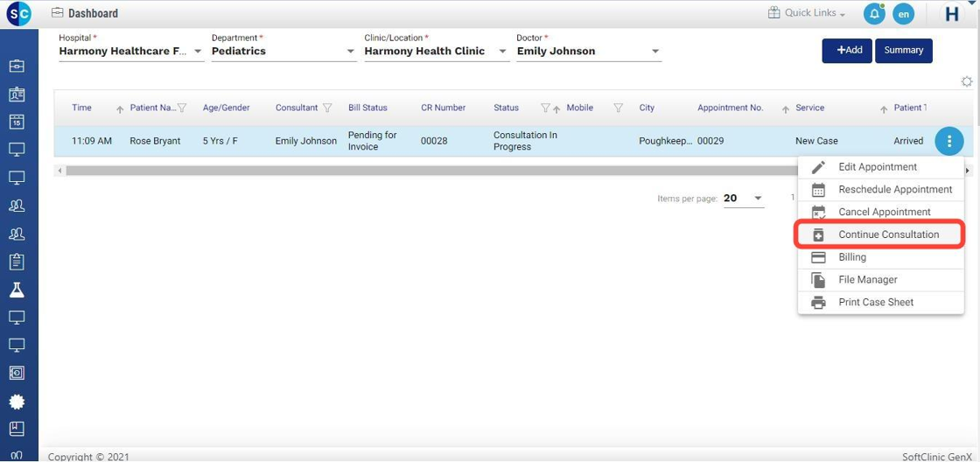Click the safe vault sidebar icon
This screenshot has height=462, width=980.
[x=17, y=374]
